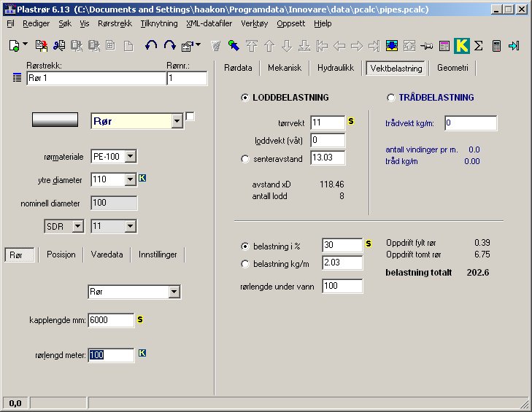Click the yellow K icon in the toolbar
Viewport: 532px width, 412px height.
pos(461,46)
